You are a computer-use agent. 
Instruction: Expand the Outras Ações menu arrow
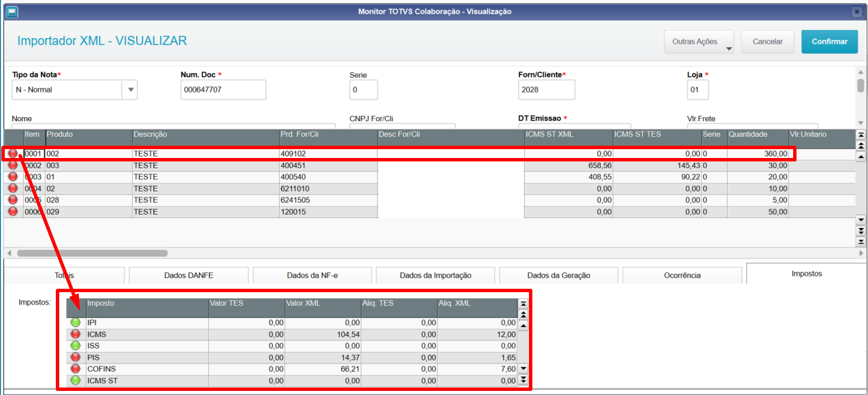[728, 48]
